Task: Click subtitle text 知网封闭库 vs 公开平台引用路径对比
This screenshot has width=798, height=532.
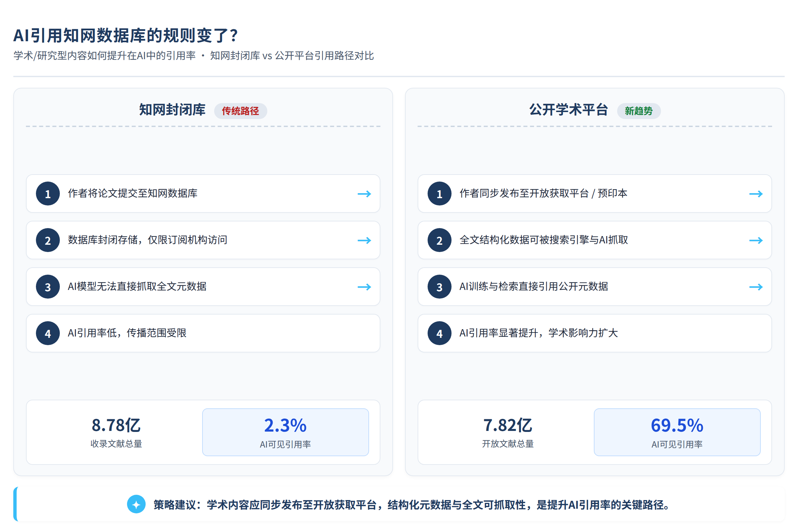Action: pos(292,56)
